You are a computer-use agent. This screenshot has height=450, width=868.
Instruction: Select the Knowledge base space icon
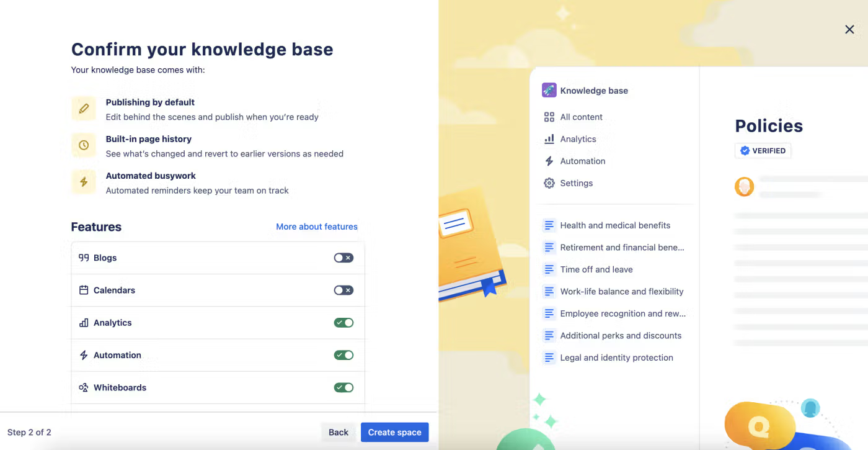pyautogui.click(x=549, y=90)
